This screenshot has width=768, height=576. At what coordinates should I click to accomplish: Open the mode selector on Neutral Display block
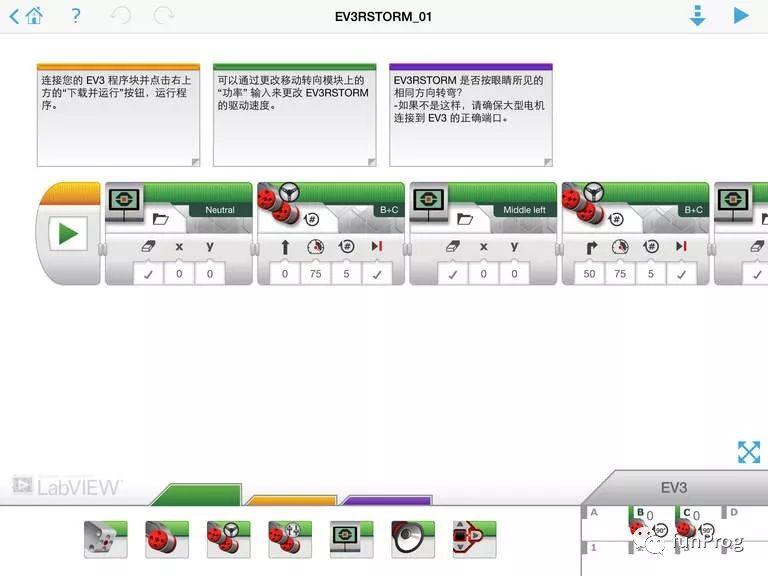pos(161,219)
